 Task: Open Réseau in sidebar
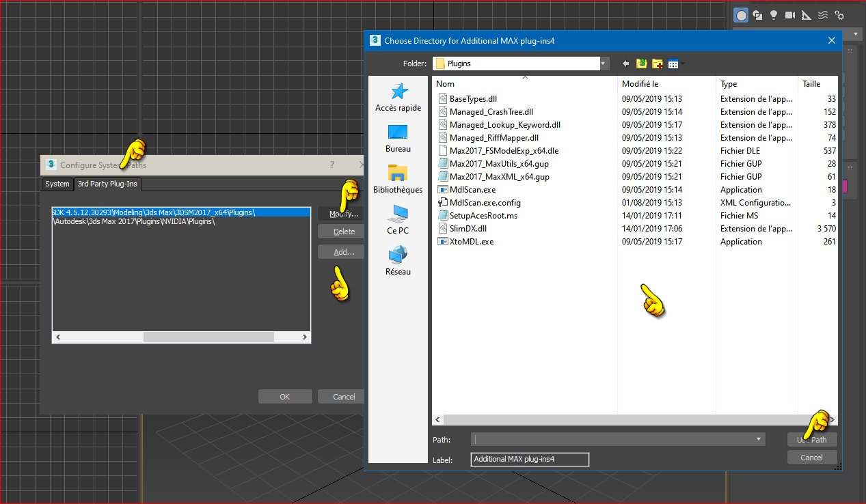[x=398, y=262]
